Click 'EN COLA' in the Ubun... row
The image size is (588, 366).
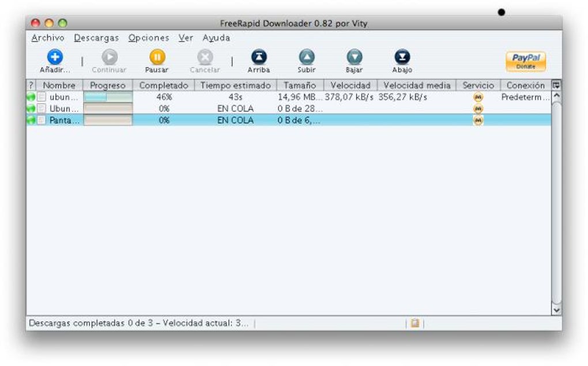236,109
